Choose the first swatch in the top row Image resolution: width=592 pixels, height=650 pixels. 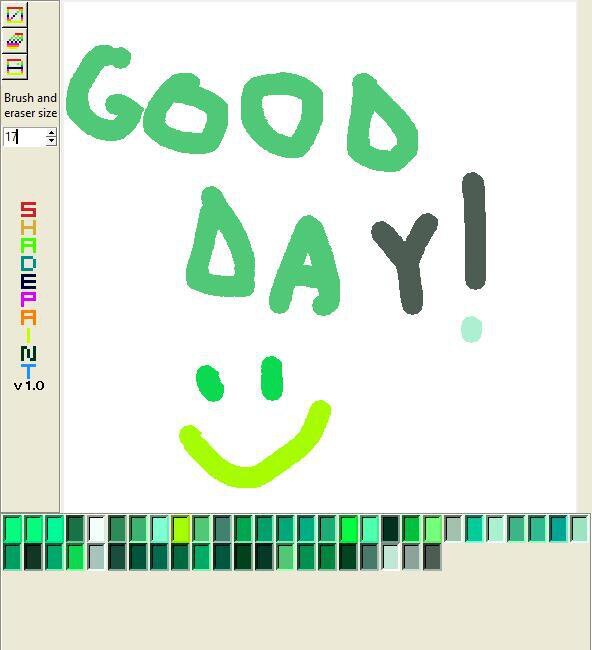point(12,529)
